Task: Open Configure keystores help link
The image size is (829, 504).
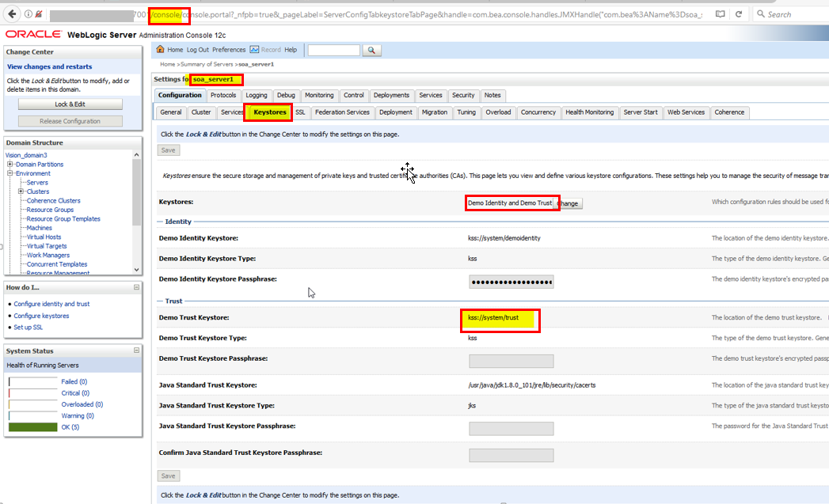Action: pos(41,316)
